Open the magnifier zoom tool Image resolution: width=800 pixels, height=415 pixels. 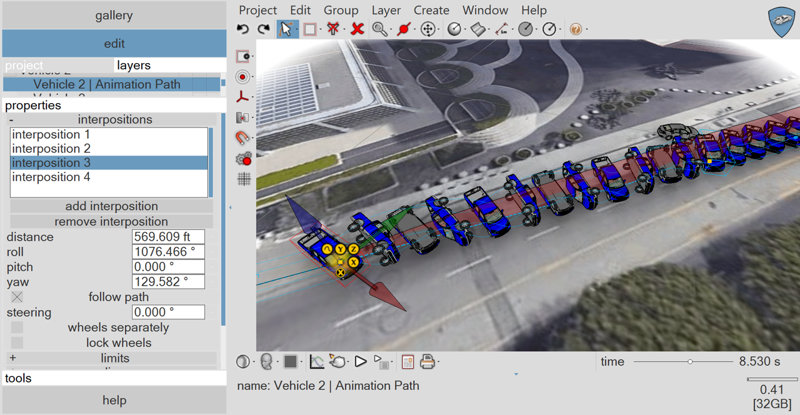pos(379,29)
